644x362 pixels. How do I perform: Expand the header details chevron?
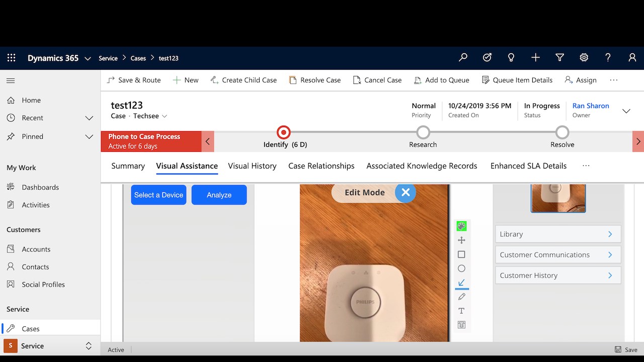tap(626, 111)
